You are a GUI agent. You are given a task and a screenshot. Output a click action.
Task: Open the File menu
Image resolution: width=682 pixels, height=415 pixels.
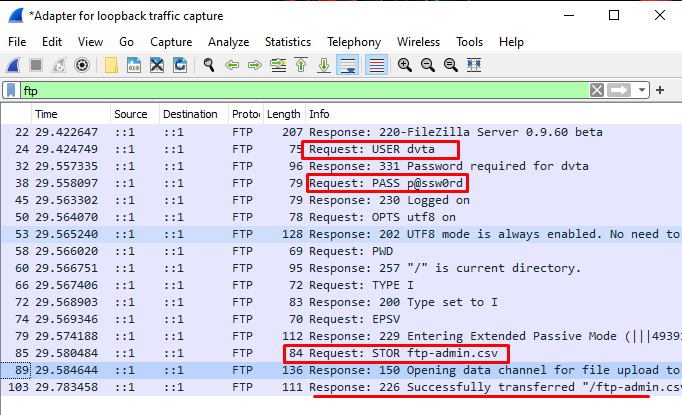[x=17, y=42]
